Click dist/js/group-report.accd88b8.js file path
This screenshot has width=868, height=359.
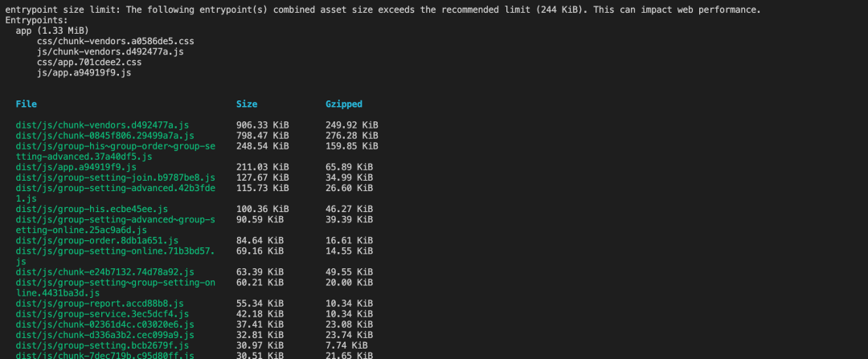click(100, 304)
